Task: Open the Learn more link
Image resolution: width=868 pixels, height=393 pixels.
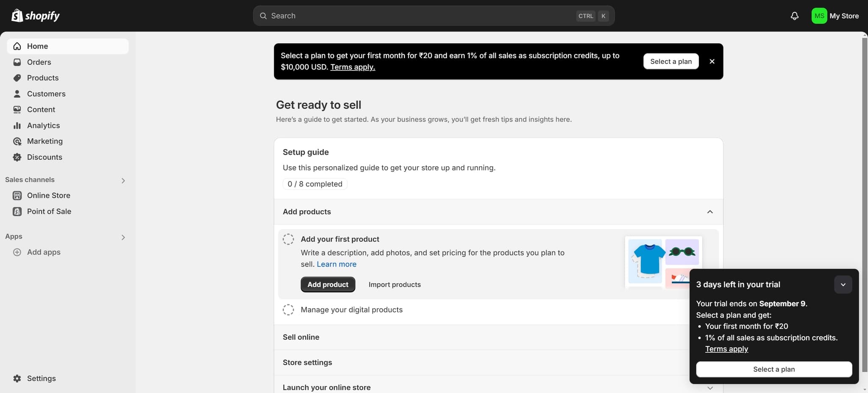Action: click(x=337, y=264)
